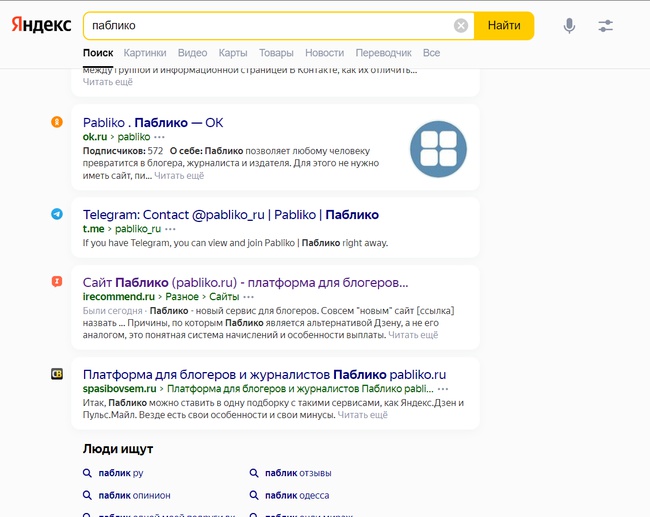This screenshot has height=517, width=650.
Task: Click the irecommend.ru domain link
Action: coord(119,297)
